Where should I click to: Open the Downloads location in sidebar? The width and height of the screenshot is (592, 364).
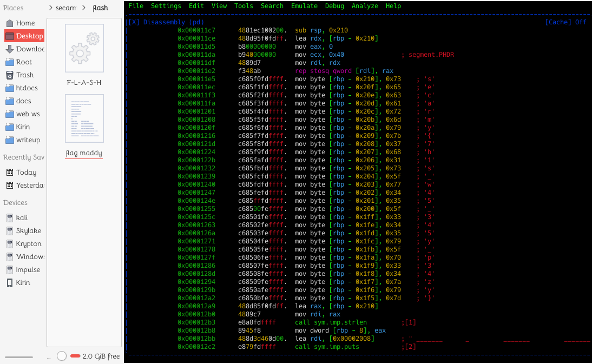click(x=24, y=49)
